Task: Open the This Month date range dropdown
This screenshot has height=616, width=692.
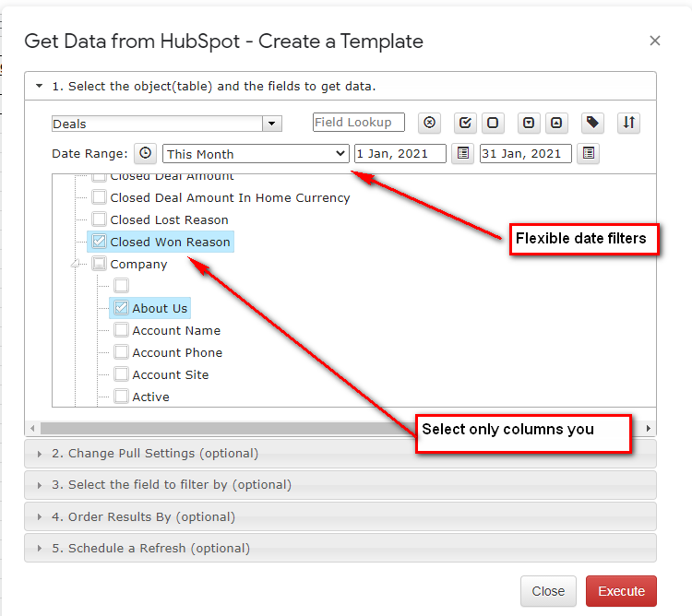Action: click(x=256, y=154)
